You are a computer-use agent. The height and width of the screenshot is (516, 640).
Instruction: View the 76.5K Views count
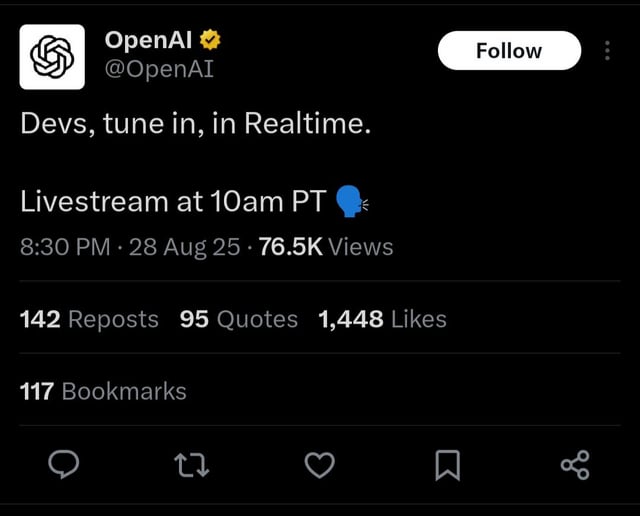coord(326,247)
